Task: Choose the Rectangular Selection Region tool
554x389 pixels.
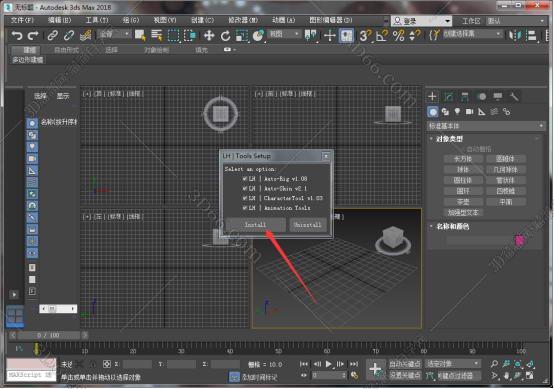Action: tap(173, 35)
